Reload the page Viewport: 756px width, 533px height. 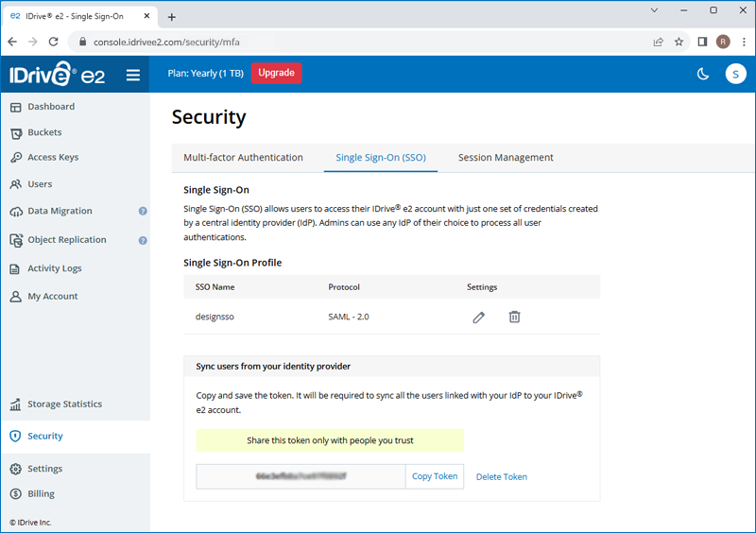[x=54, y=42]
